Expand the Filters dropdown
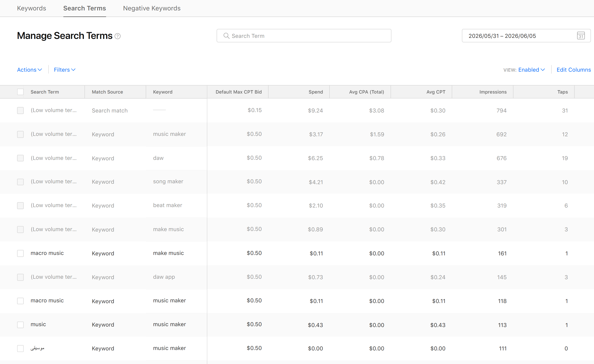 [x=65, y=70]
